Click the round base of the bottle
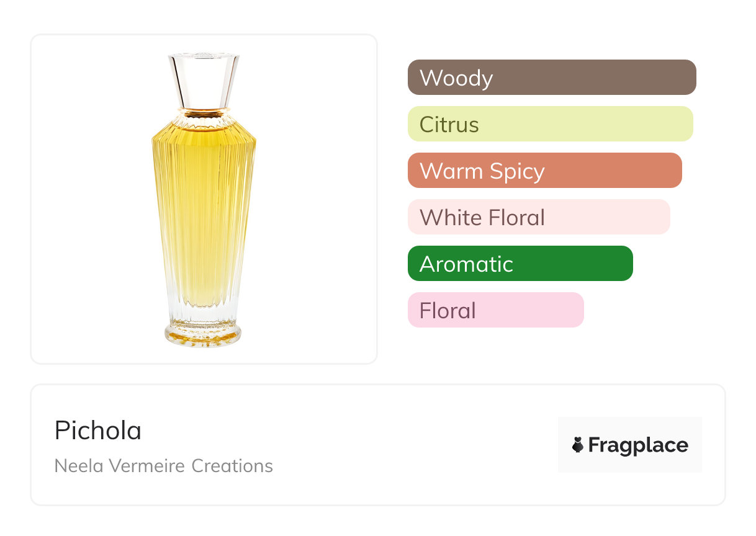Screen dimensions: 756x536 pyautogui.click(x=203, y=334)
